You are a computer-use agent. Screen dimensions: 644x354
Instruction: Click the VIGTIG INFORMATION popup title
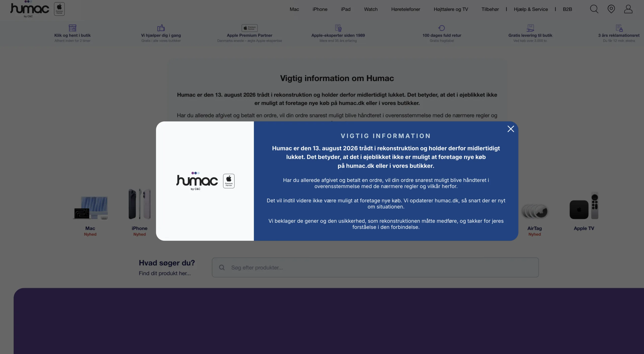tap(386, 136)
